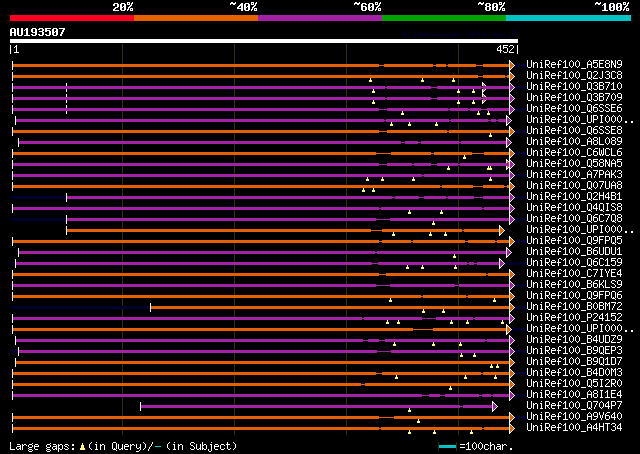The height and width of the screenshot is (454, 640).
Task: Click the ~60% scale label
Action: coord(367,7)
